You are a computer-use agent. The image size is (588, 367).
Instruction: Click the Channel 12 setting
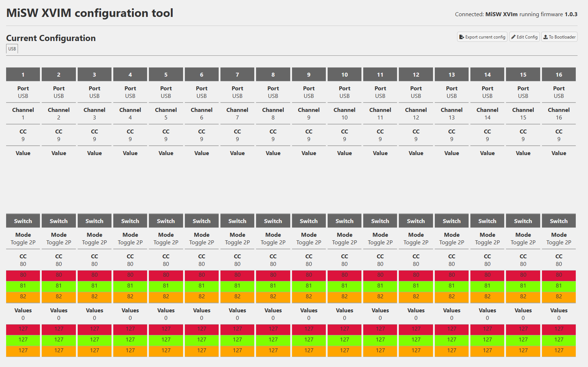pos(416,114)
